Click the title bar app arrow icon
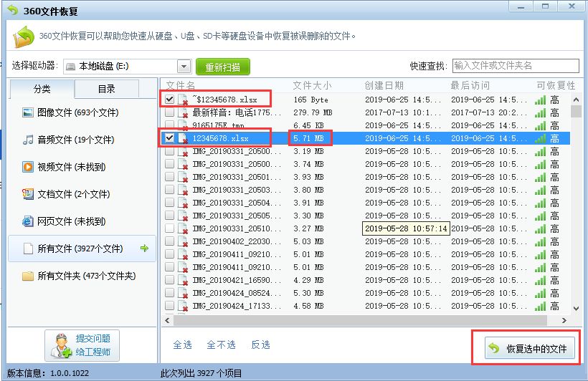Viewport: 588px width, 381px height. click(x=13, y=10)
